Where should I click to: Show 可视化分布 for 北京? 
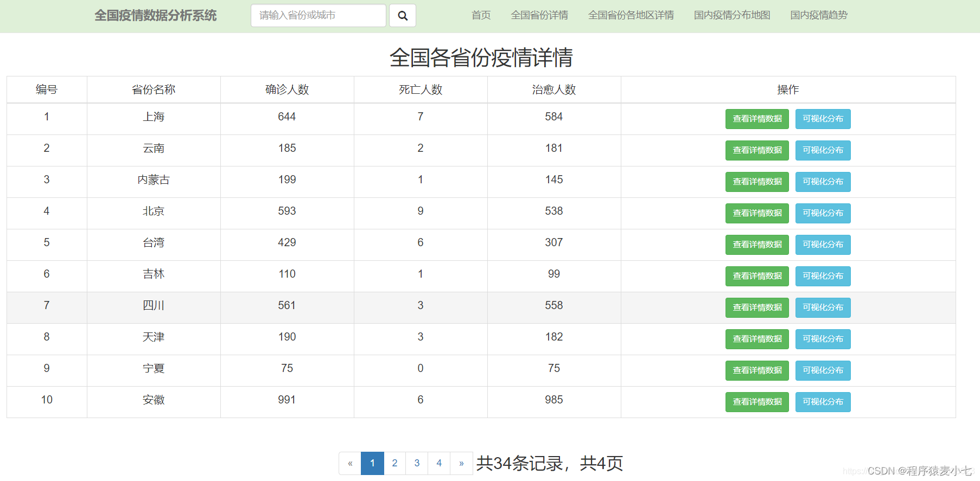pyautogui.click(x=823, y=214)
